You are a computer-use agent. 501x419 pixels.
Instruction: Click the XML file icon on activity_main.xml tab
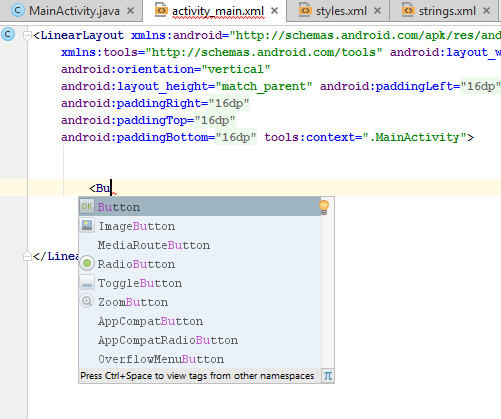tap(161, 11)
